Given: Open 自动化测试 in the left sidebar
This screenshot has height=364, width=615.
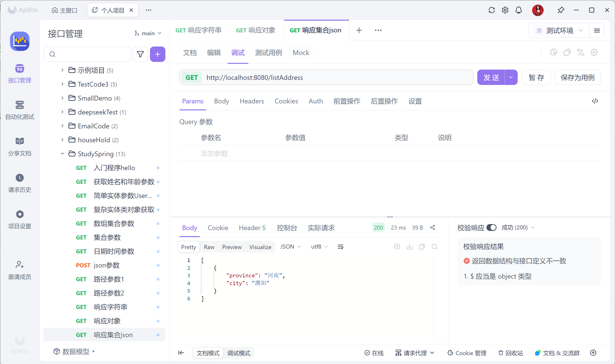Looking at the screenshot, I should click(20, 110).
